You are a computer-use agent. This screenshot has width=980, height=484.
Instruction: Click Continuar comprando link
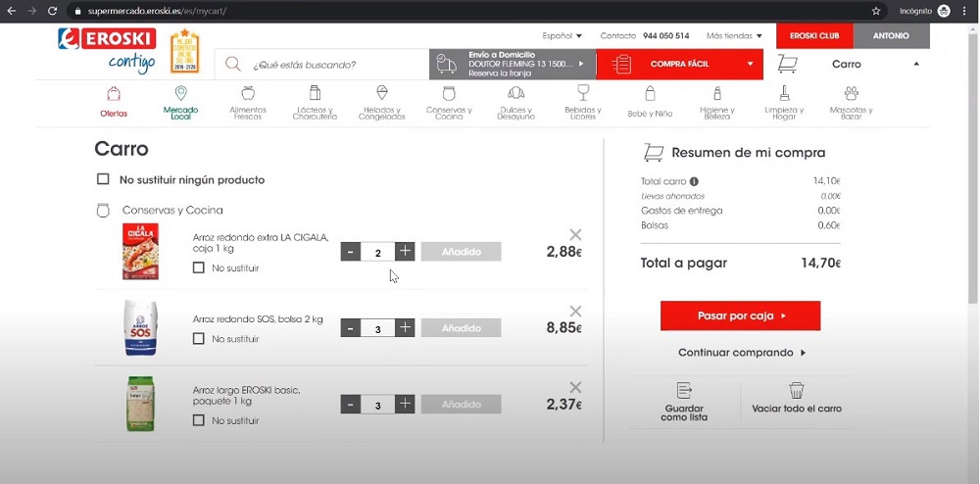click(741, 353)
